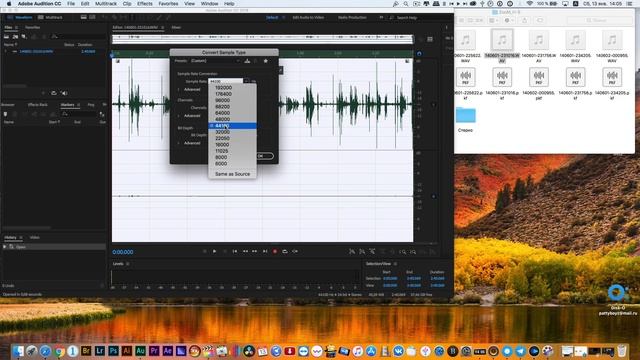Click Save Preset icon in Convert dialog
640x360 pixels.
tap(247, 61)
